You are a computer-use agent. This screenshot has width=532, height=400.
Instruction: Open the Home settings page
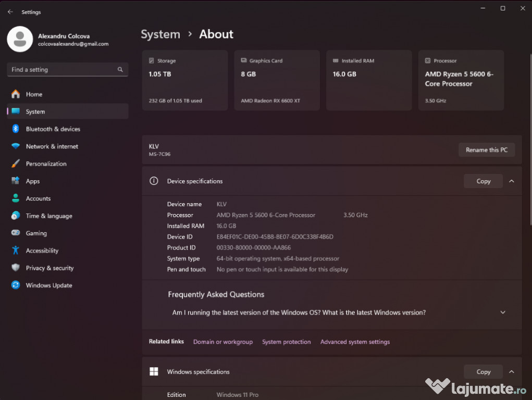click(x=68, y=94)
